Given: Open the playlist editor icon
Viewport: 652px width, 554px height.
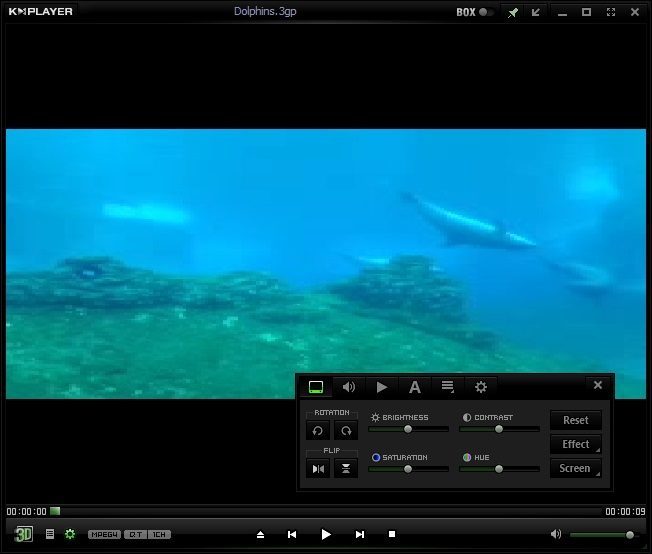Looking at the screenshot, I should [50, 534].
